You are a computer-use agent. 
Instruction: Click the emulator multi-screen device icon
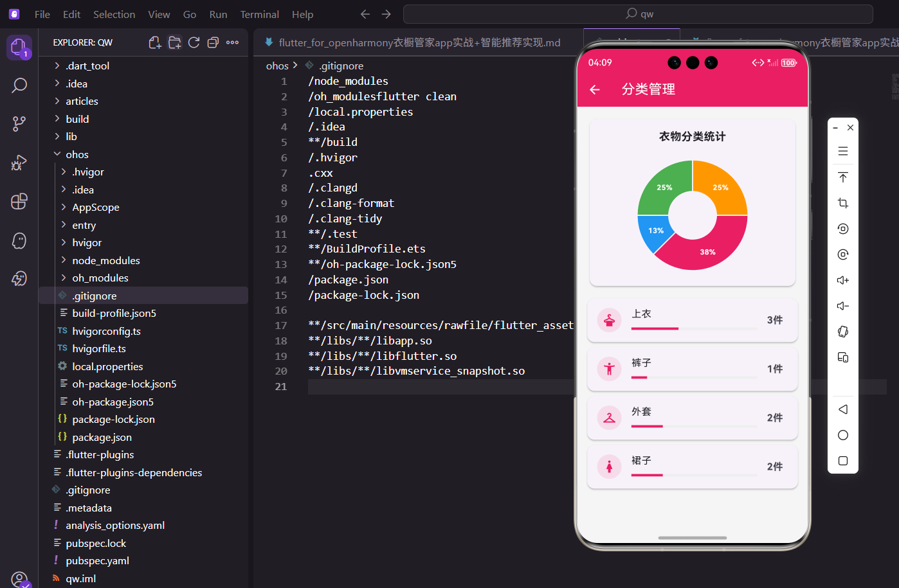pyautogui.click(x=843, y=357)
